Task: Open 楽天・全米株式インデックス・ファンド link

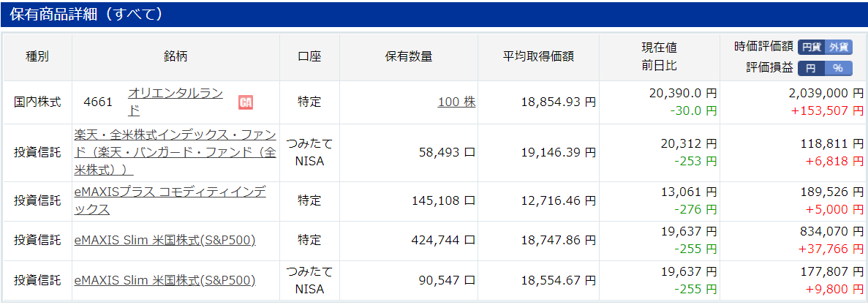Action: click(x=175, y=153)
